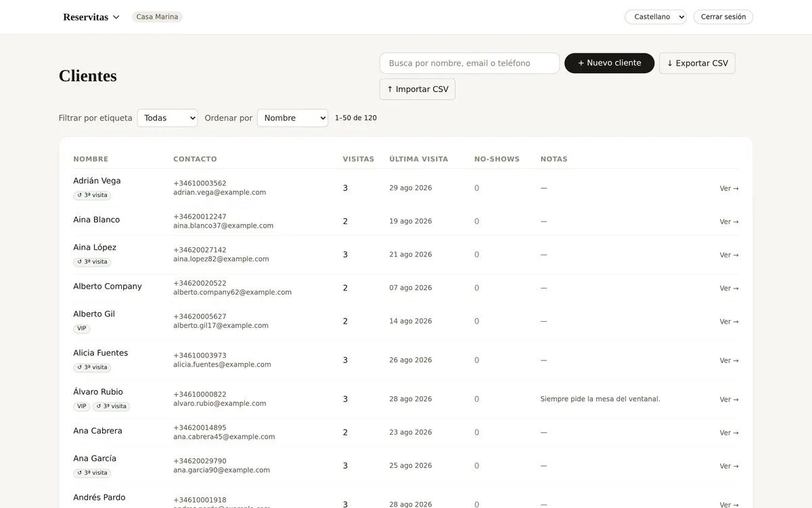Open Aina López's Ver link
The width and height of the screenshot is (812, 508).
coord(729,255)
